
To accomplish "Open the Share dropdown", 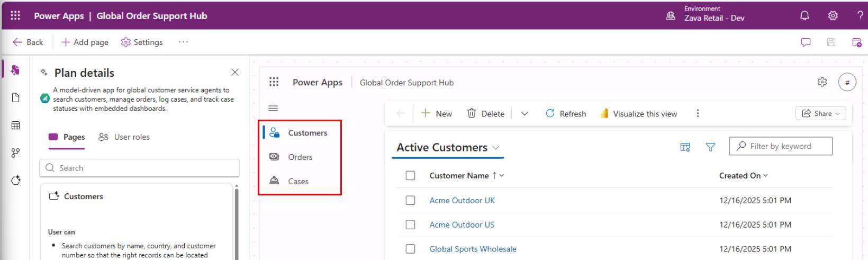I will click(821, 113).
